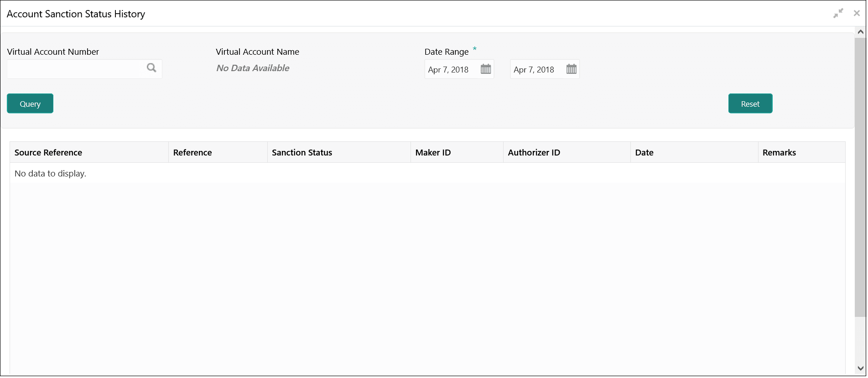868x378 pixels.
Task: Close the Account Sanction Status History window
Action: pos(857,14)
